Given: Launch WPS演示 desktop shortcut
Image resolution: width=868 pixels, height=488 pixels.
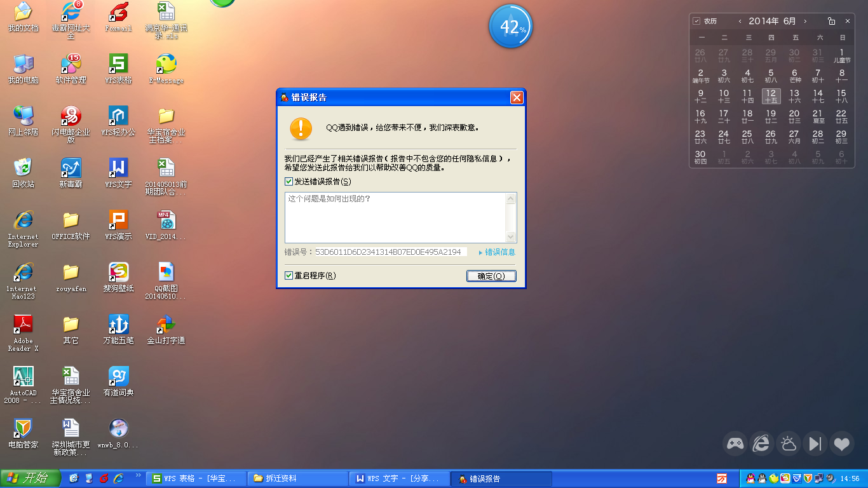Looking at the screenshot, I should point(118,226).
